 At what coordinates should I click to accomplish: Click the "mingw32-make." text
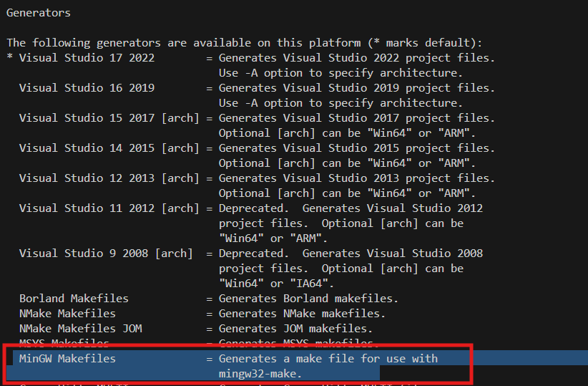260,374
